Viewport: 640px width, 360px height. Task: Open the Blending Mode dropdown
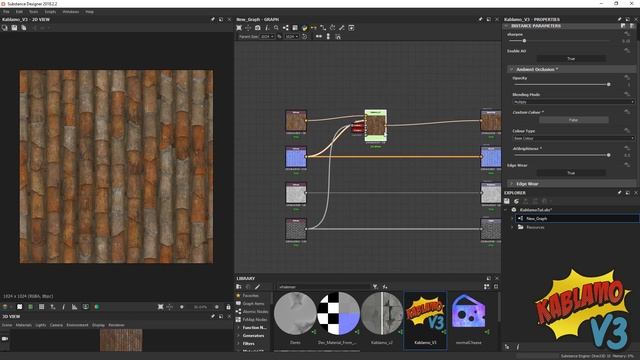[573, 102]
